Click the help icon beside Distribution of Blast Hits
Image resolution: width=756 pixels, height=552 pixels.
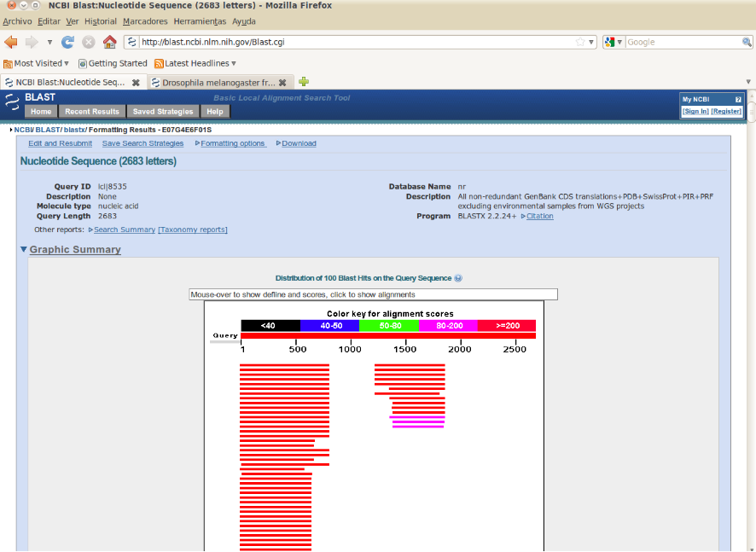458,278
